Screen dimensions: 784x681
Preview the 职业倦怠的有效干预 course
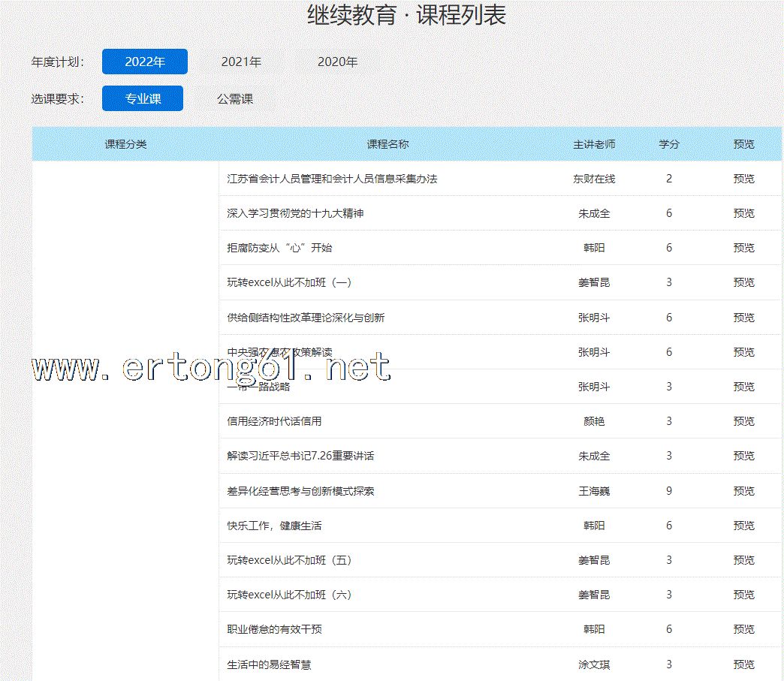743,629
